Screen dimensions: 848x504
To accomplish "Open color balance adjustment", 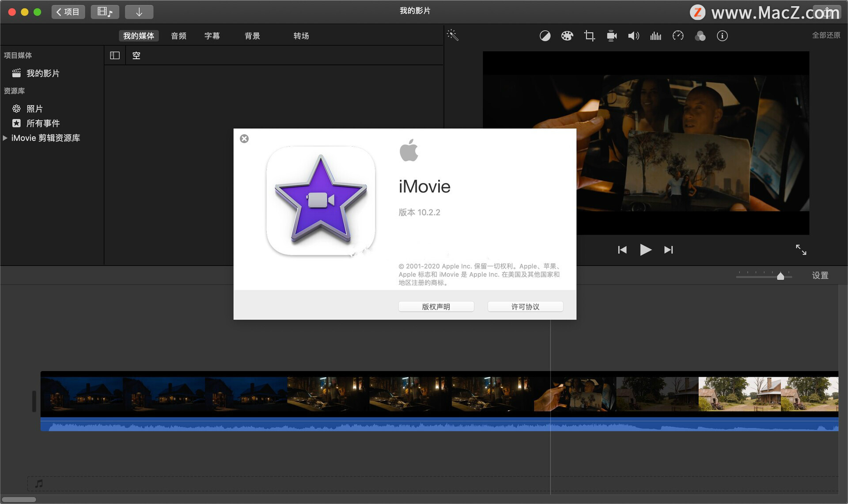I will pyautogui.click(x=545, y=36).
